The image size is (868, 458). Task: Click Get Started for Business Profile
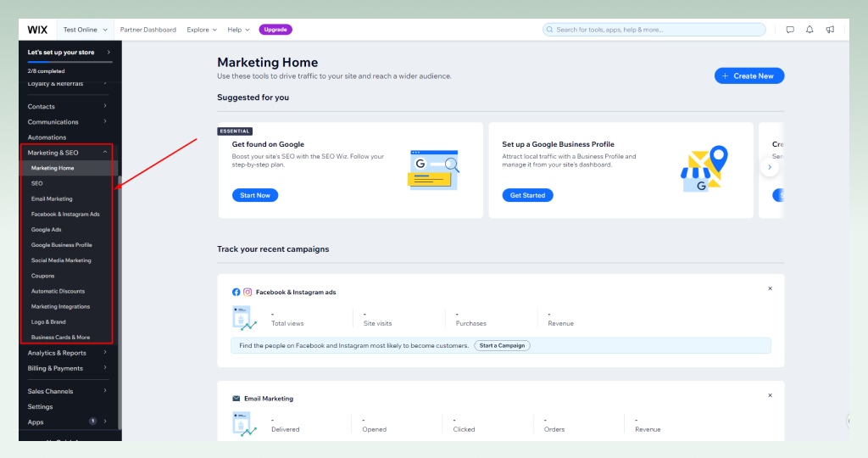pyautogui.click(x=527, y=195)
